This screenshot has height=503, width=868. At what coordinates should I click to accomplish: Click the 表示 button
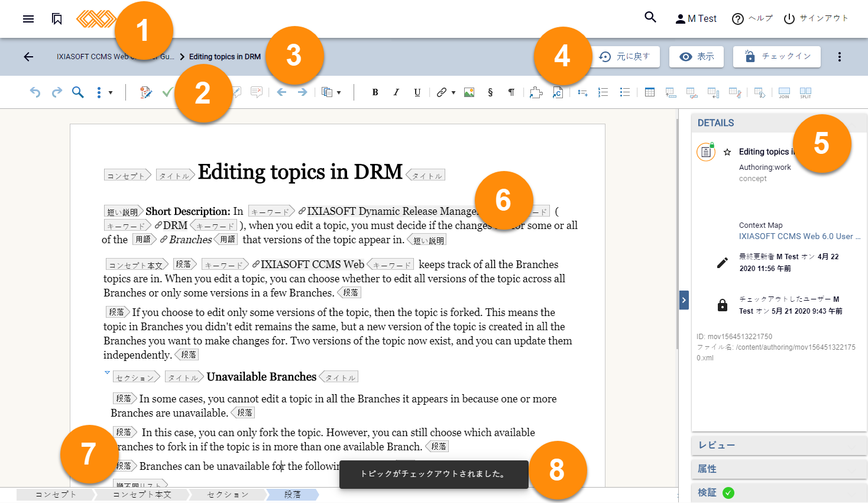pos(697,57)
